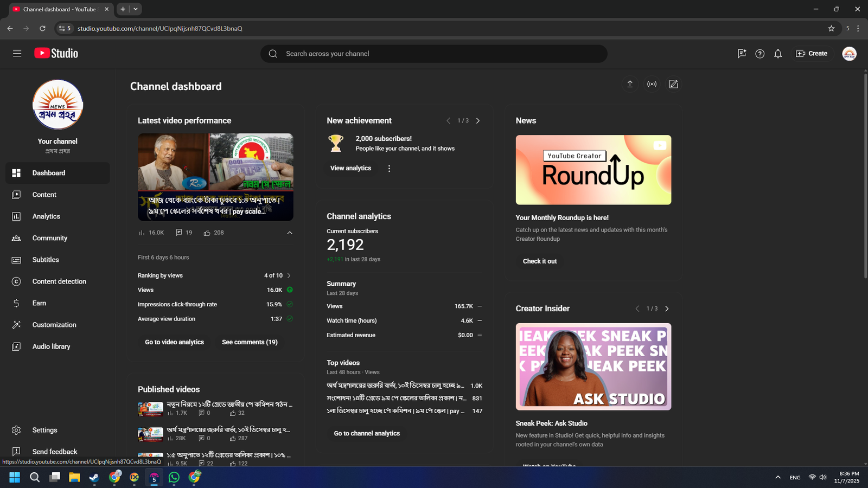The image size is (868, 488).
Task: Collapse the latest video stats chevron
Action: (290, 233)
